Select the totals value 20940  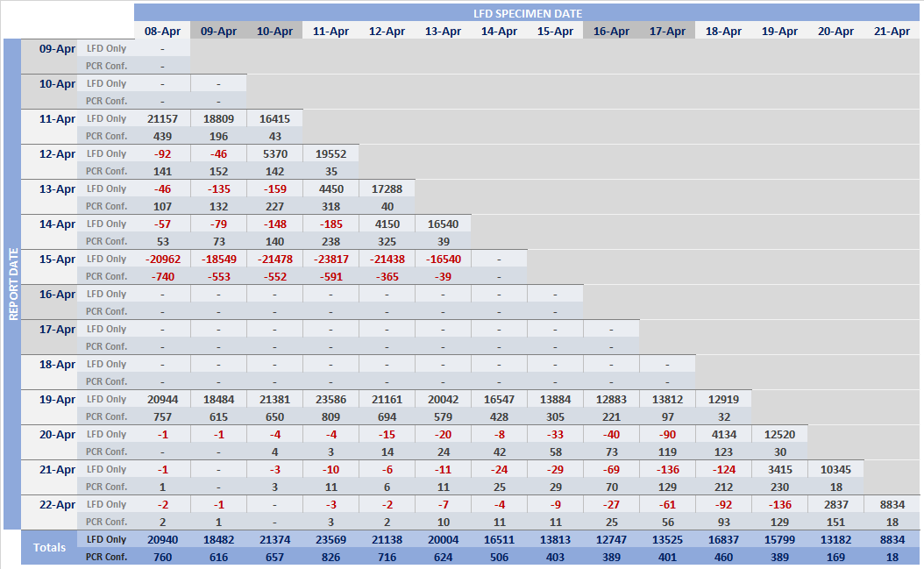163,539
